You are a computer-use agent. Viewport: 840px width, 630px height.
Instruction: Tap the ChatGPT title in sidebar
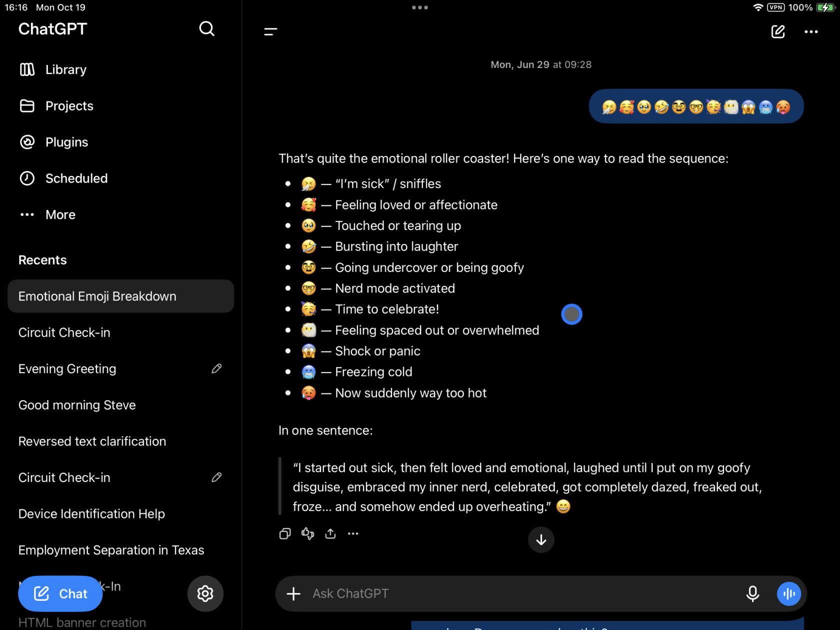pos(52,29)
